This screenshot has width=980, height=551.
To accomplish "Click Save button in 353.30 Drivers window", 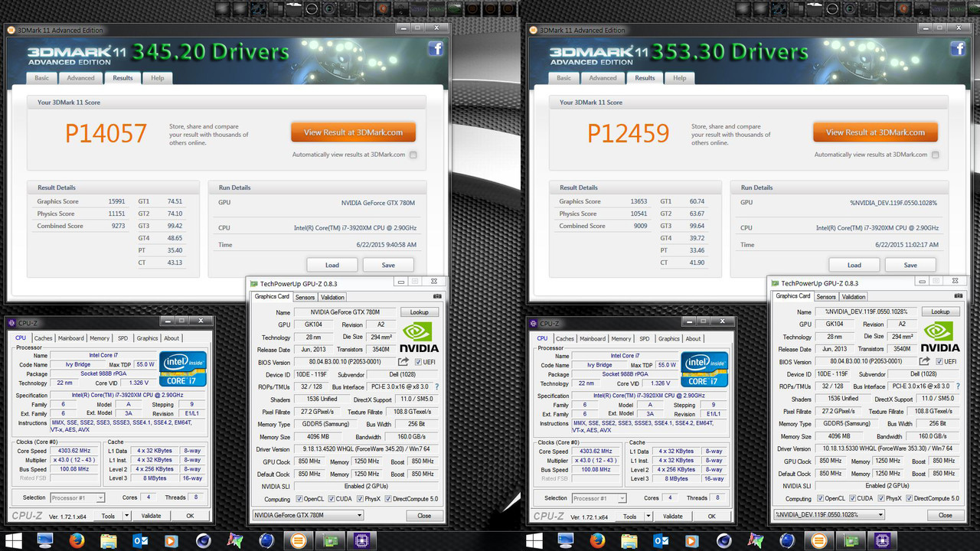I will click(x=910, y=265).
